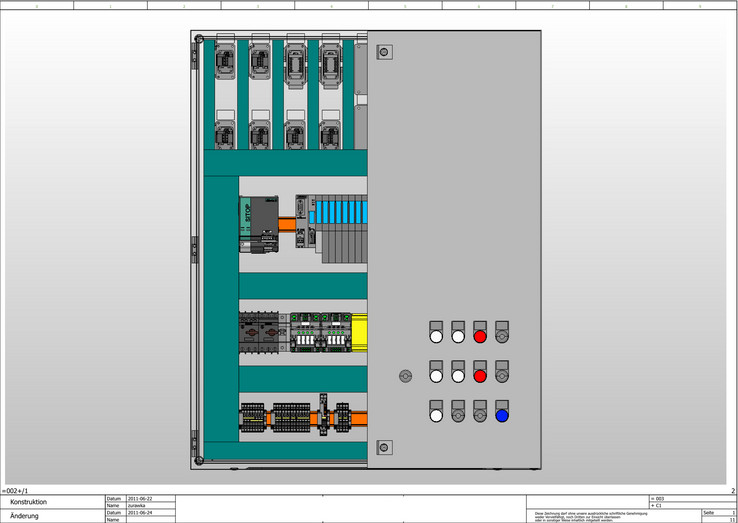Image resolution: width=738 pixels, height=523 pixels.
Task: Select the gray selector switch in the top row
Action: 502,337
